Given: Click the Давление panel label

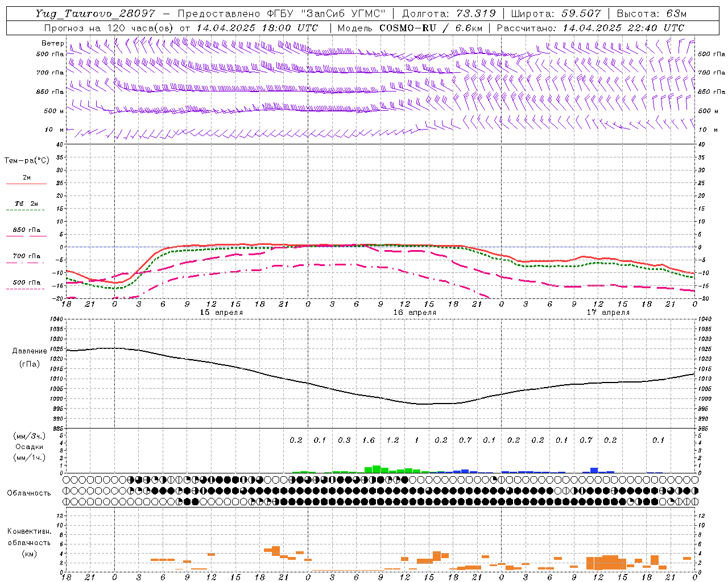Looking at the screenshot, I should pyautogui.click(x=30, y=351).
